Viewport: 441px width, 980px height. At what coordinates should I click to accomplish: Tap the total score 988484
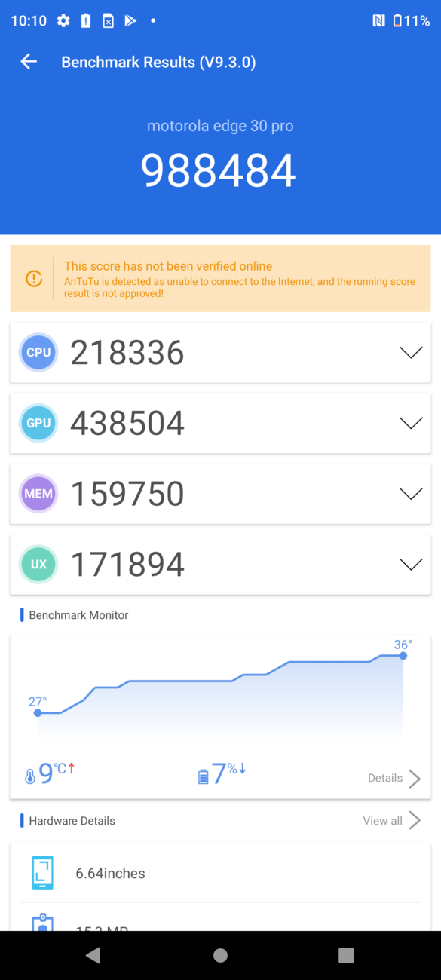coord(219,171)
